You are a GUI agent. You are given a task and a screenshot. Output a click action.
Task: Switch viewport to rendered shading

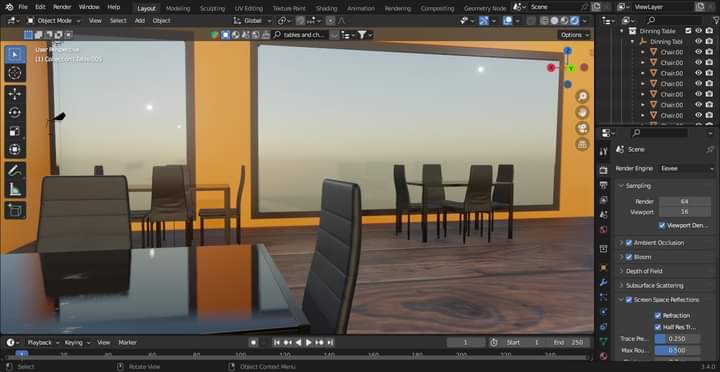click(x=574, y=21)
